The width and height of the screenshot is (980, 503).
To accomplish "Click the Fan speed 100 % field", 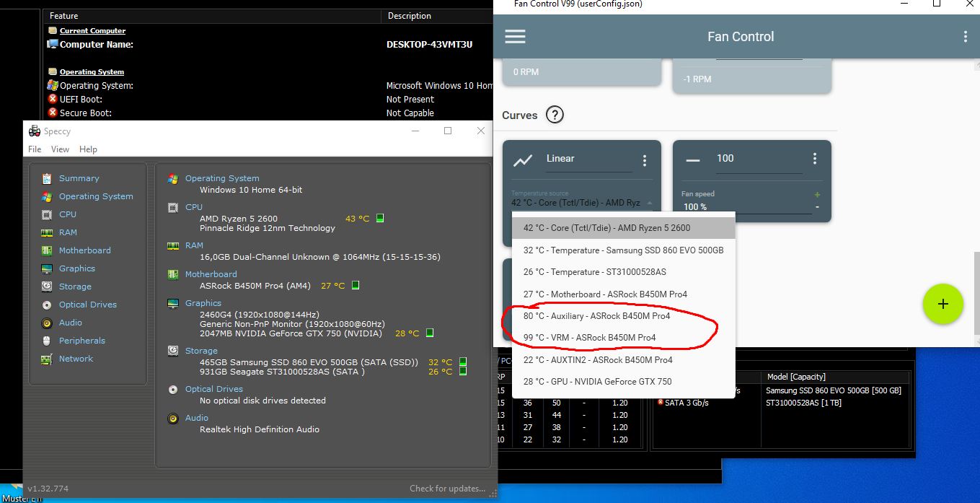I will pos(746,207).
